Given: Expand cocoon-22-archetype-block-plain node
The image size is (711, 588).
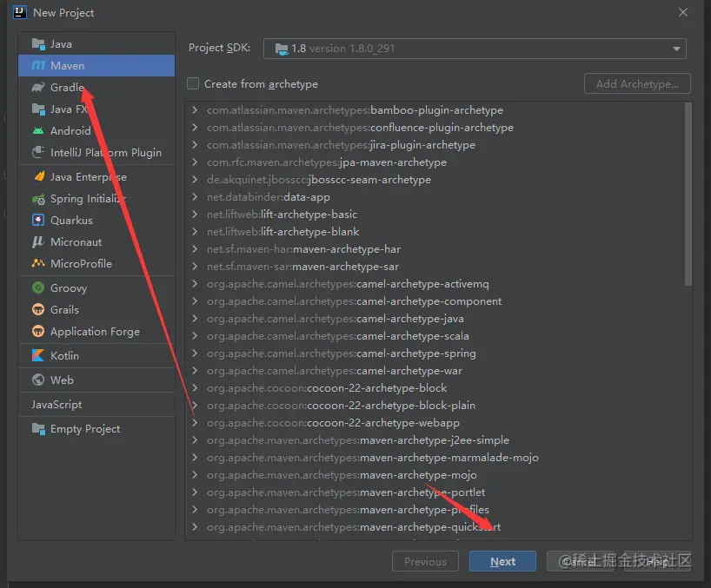Looking at the screenshot, I should (x=195, y=406).
